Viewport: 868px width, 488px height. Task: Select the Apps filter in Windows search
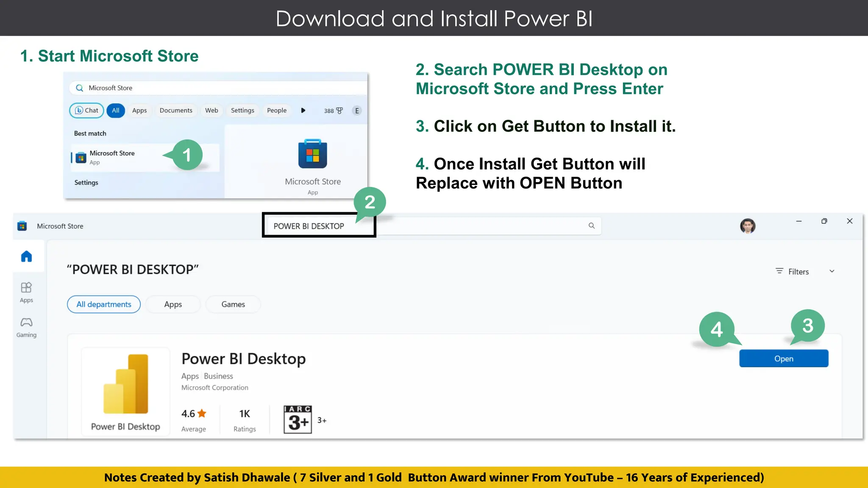pyautogui.click(x=139, y=111)
